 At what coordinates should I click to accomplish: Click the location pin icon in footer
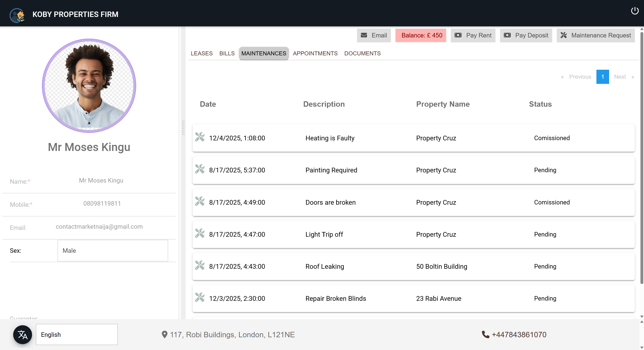pyautogui.click(x=164, y=334)
